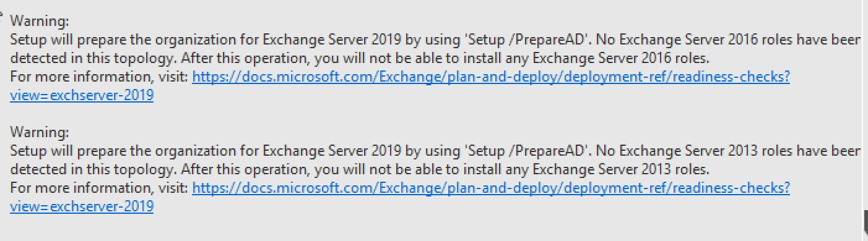
Task: Click "For more information, visit:" in the first warning
Action: (x=100, y=77)
